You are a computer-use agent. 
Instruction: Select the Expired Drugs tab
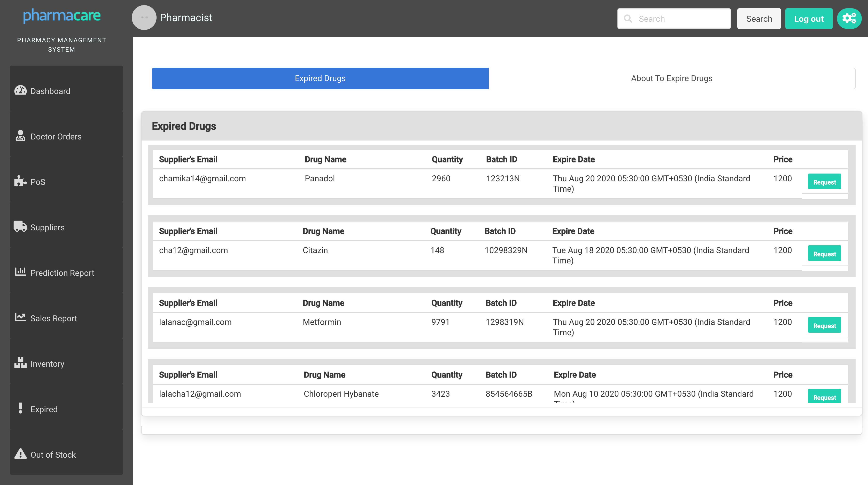click(320, 79)
